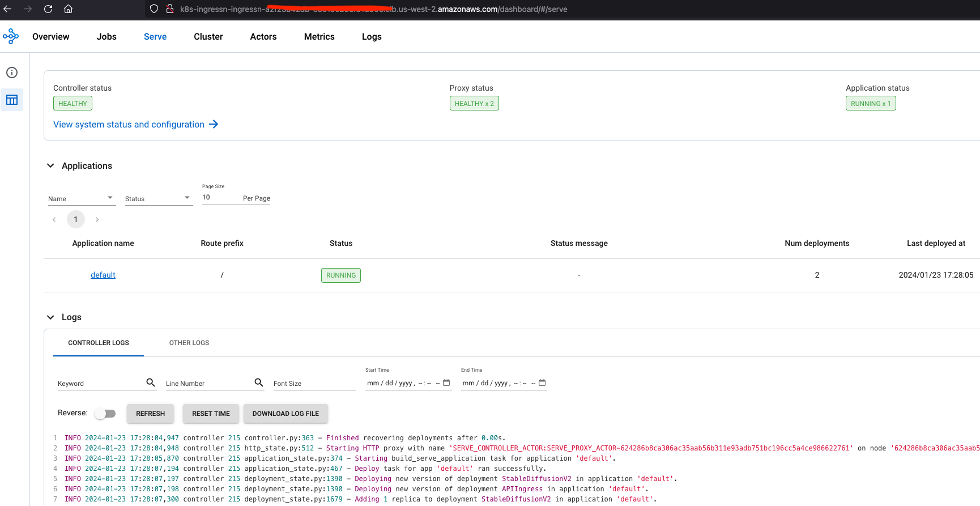Open the Status filter dropdown

[159, 198]
